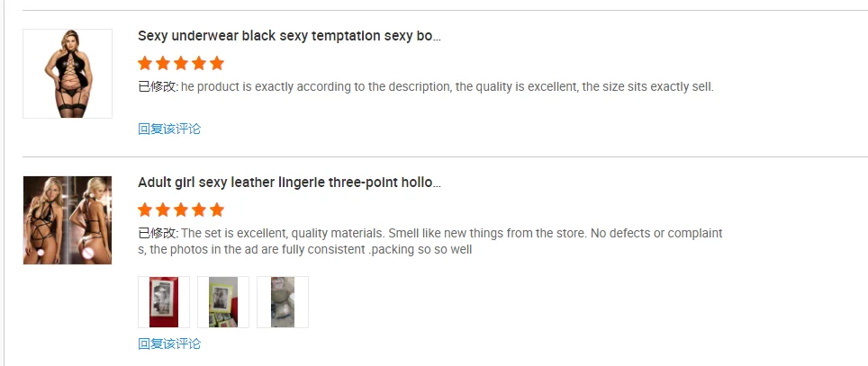This screenshot has width=868, height=366.
Task: Open the 'Sexy underwear black' product title
Action: (289, 36)
